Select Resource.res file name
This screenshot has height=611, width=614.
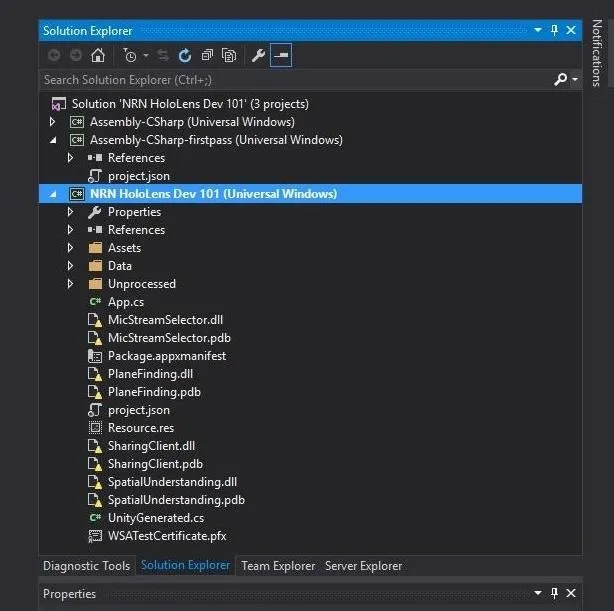click(x=141, y=428)
